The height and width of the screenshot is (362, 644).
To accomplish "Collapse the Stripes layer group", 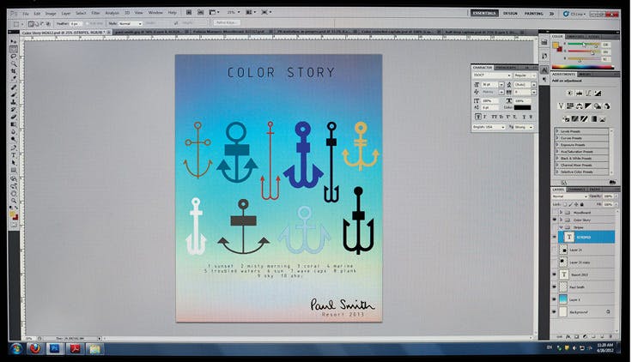I will click(561, 227).
